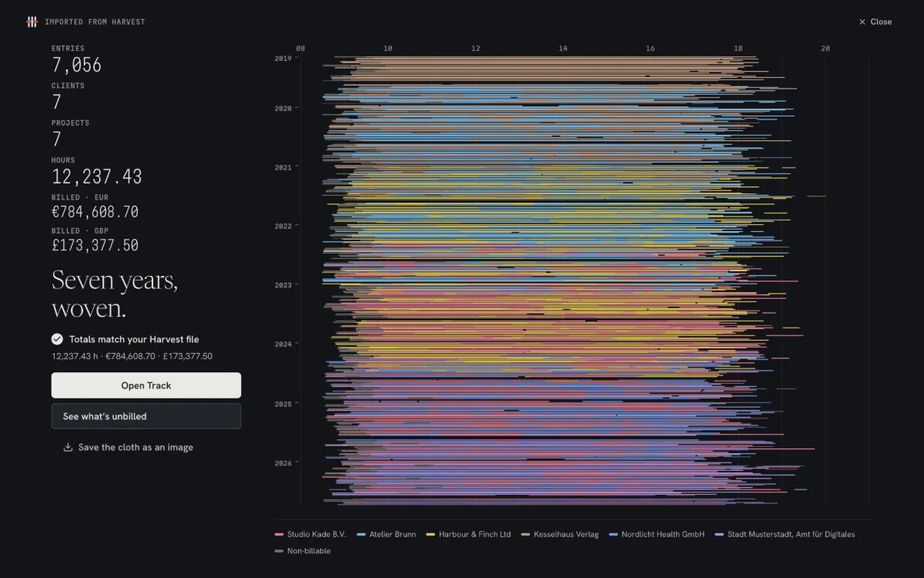Click the download icon beside Save the cloth
This screenshot has width=924, height=578.
pyautogui.click(x=68, y=447)
